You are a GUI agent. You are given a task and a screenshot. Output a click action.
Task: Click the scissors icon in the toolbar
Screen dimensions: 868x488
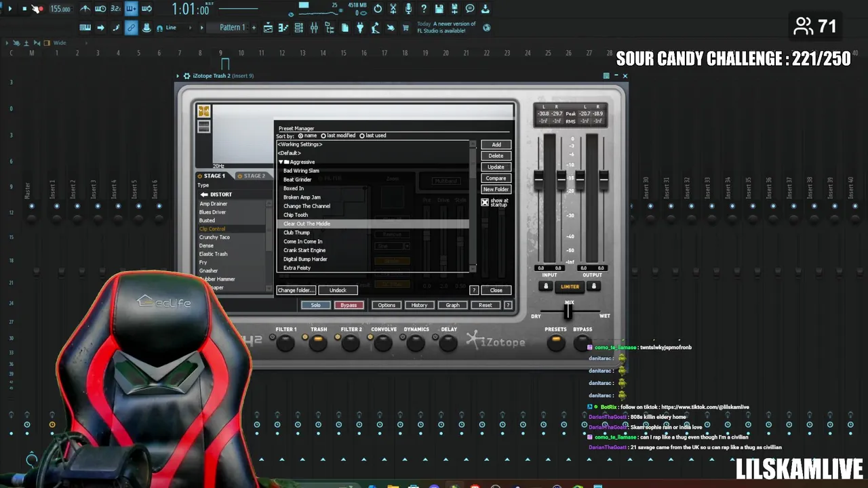(393, 9)
